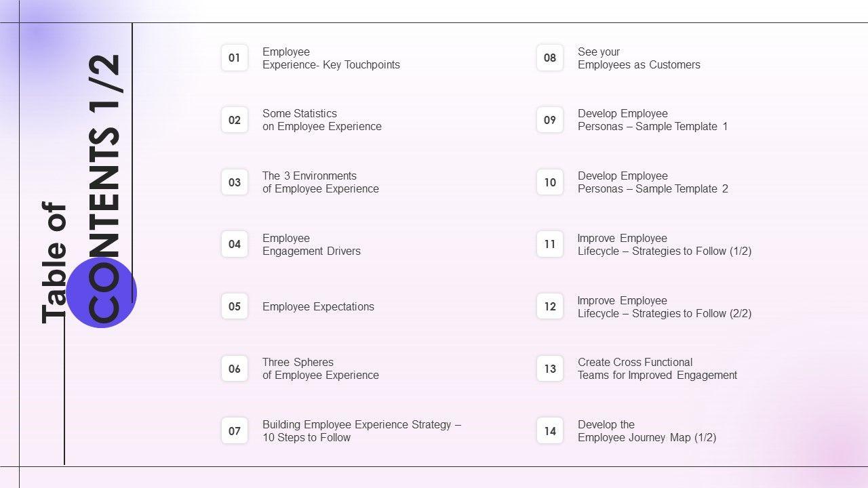
Task: Click the 13 number badge
Action: 550,369
